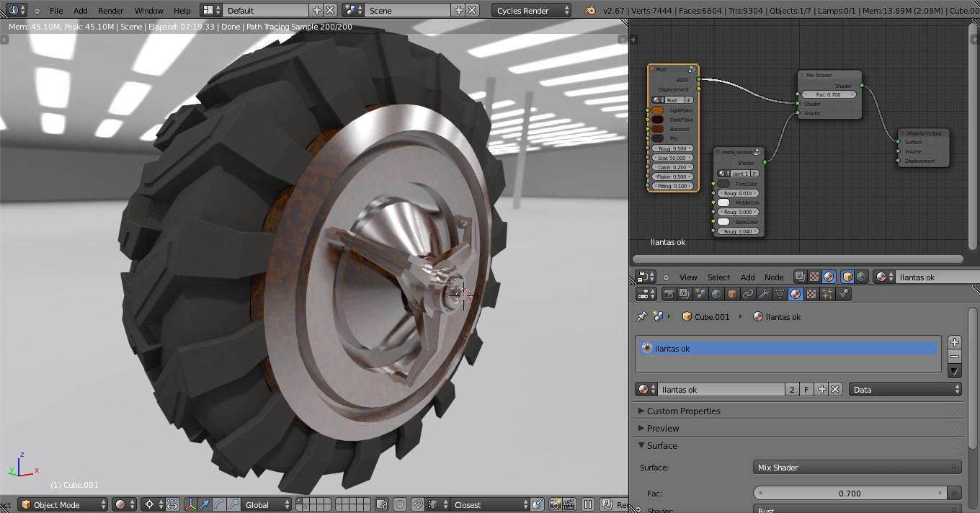Click the LightFlake color swatch on Rust node
Viewport: 980px width, 513px height.
[658, 111]
